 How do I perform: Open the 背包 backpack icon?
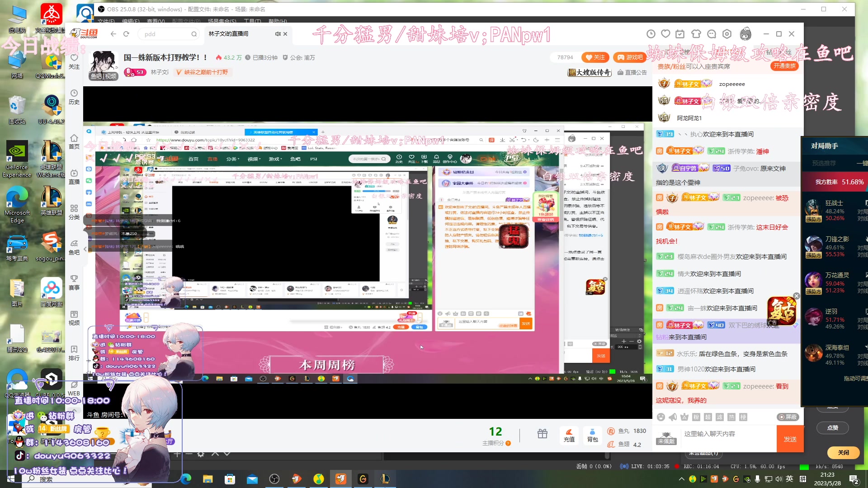tap(592, 435)
